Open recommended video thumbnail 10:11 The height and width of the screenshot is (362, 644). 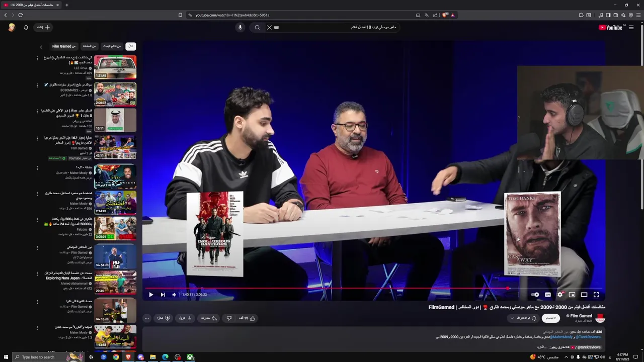pyautogui.click(x=115, y=120)
